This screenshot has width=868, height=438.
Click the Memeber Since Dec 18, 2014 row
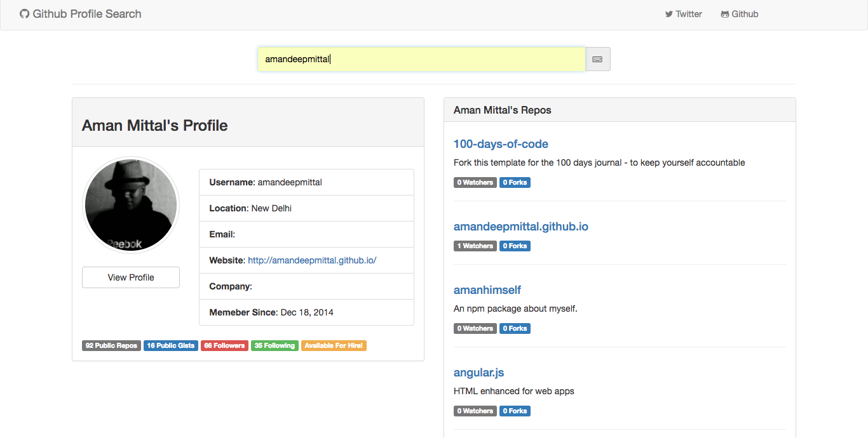pos(306,312)
